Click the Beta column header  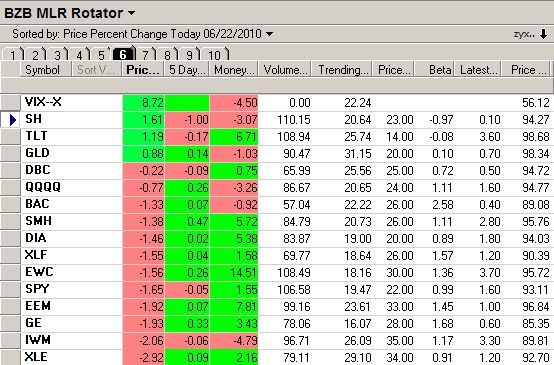(x=435, y=69)
